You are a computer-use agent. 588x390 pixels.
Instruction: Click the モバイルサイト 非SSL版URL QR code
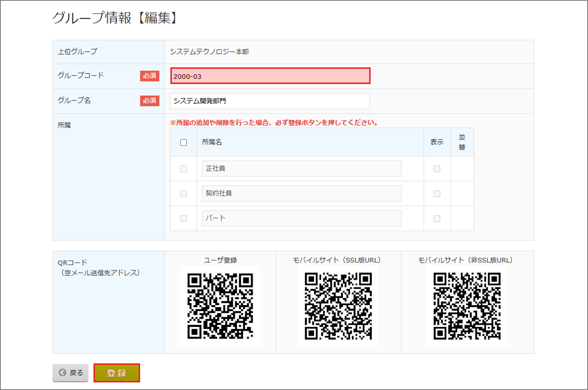click(x=467, y=306)
